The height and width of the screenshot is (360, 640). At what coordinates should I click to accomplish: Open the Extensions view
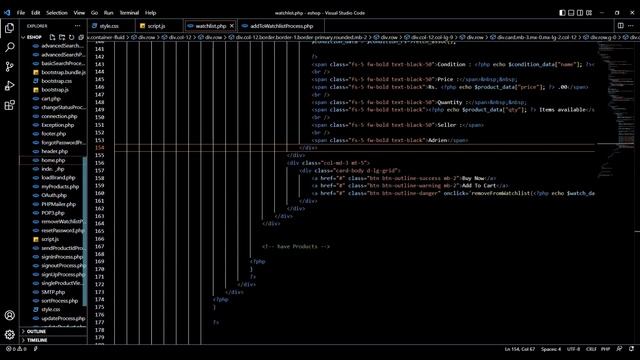click(x=9, y=105)
